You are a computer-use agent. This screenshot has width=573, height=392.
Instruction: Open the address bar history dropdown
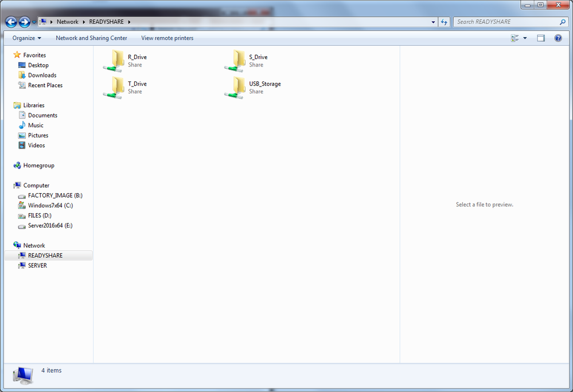[x=433, y=21]
